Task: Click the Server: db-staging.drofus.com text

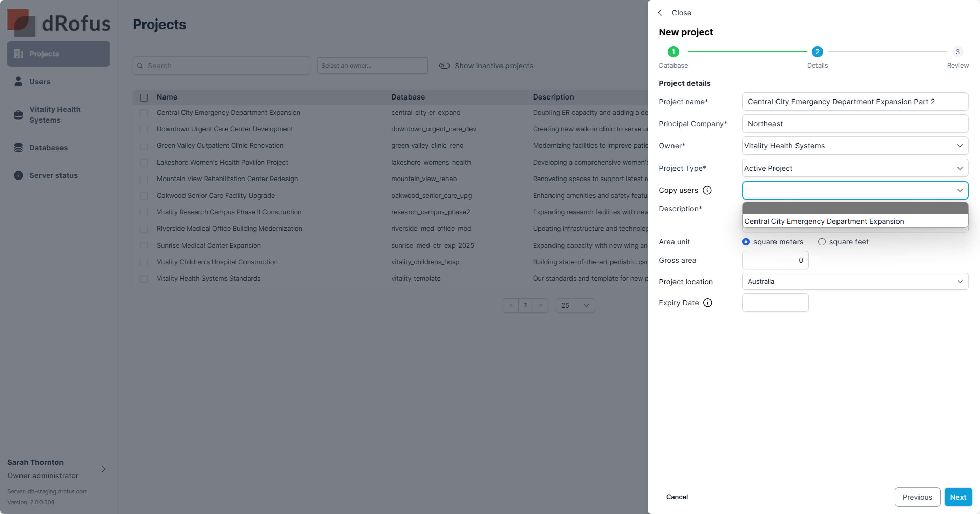Action: click(x=47, y=491)
